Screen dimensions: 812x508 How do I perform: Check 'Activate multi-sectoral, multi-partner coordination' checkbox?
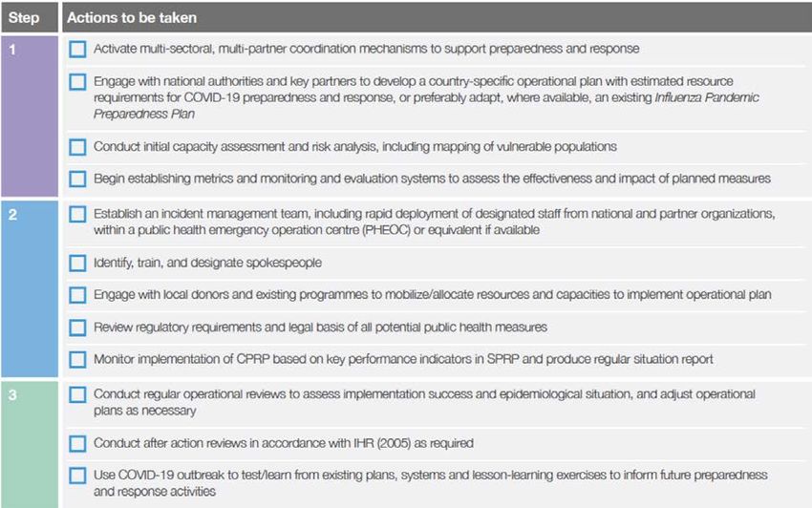tap(77, 50)
